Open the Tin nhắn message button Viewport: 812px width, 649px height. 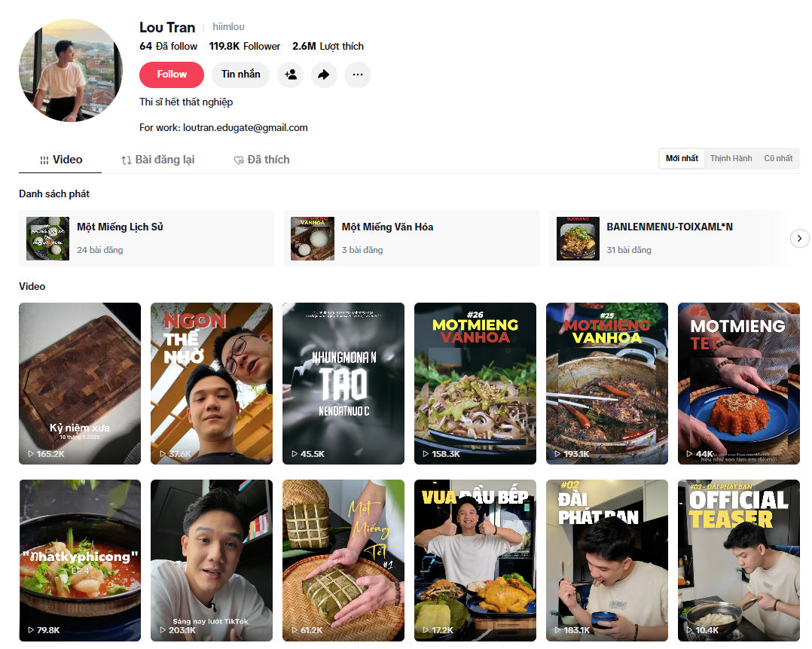(x=241, y=75)
